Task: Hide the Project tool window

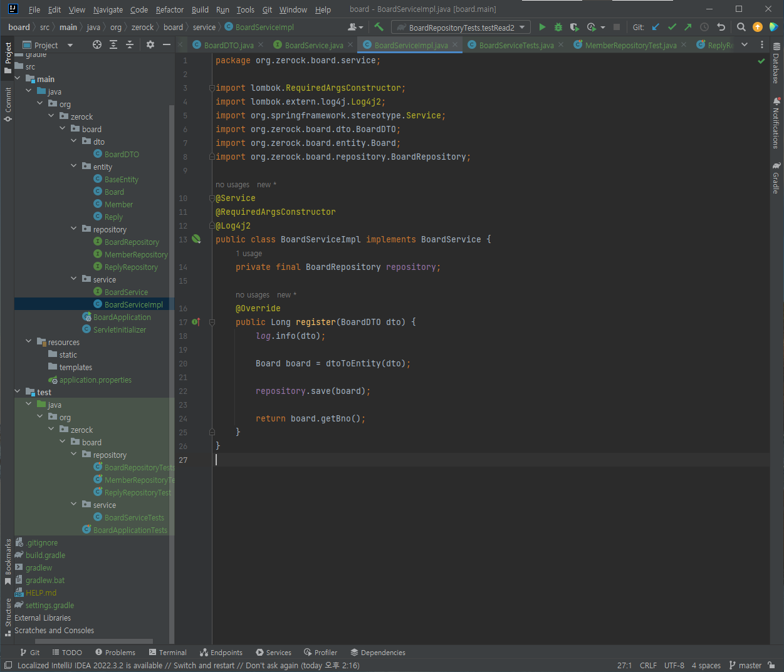Action: (167, 44)
